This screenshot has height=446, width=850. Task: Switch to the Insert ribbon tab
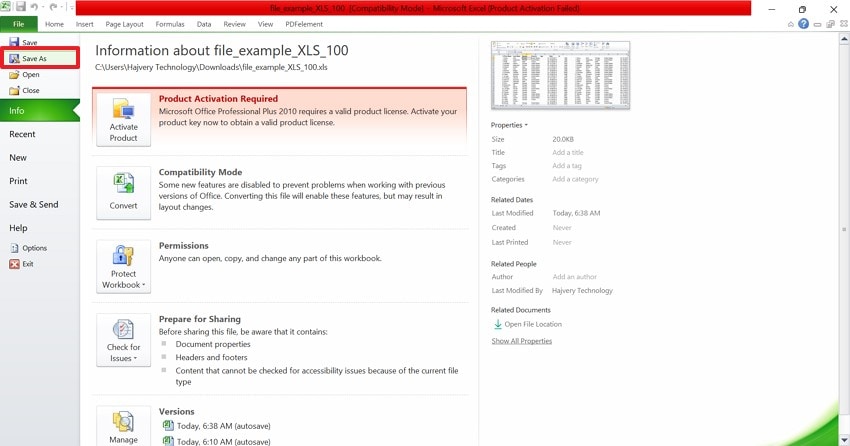[x=85, y=24]
